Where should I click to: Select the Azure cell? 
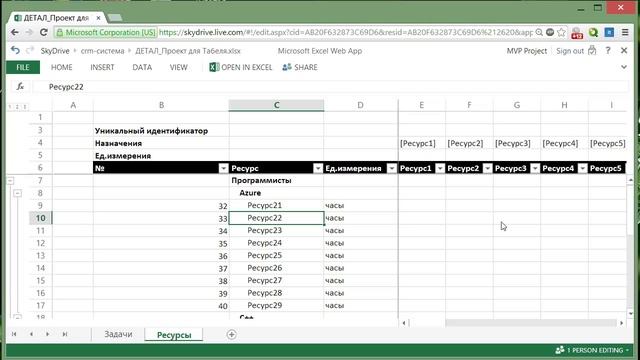pyautogui.click(x=276, y=193)
